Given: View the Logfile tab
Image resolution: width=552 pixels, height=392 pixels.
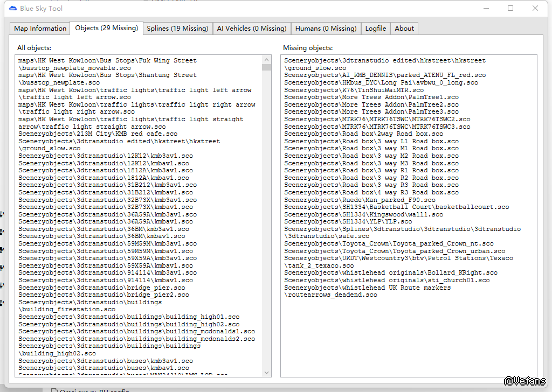Looking at the screenshot, I should pyautogui.click(x=375, y=29).
